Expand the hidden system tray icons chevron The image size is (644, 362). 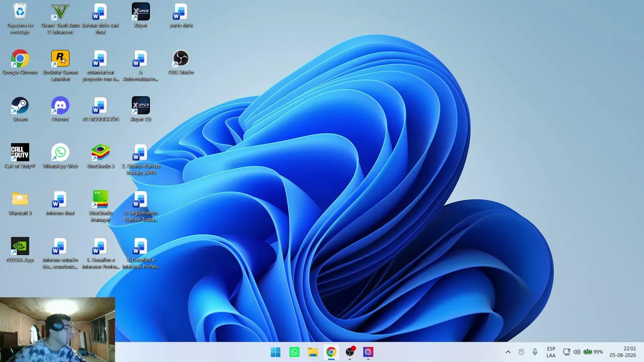coord(508,352)
